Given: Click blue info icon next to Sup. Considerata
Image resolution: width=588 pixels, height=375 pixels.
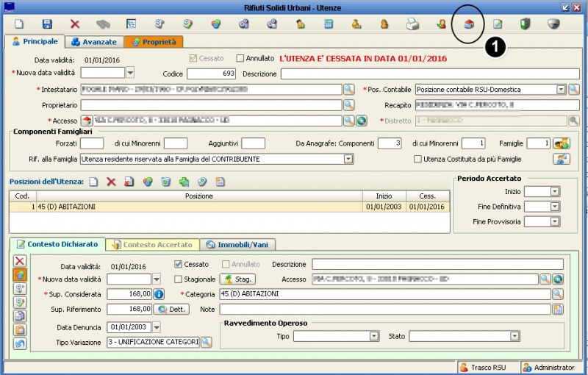Looking at the screenshot, I should pos(158,294).
